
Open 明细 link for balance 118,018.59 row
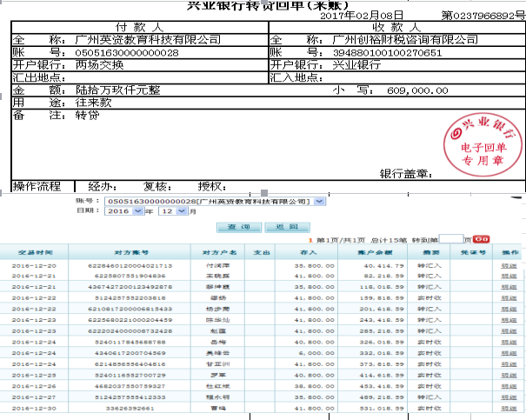coord(509,287)
